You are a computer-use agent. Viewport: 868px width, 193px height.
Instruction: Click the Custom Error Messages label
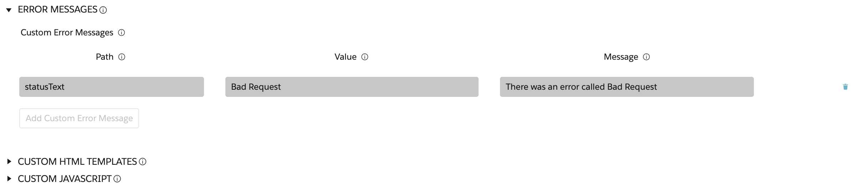tap(67, 33)
